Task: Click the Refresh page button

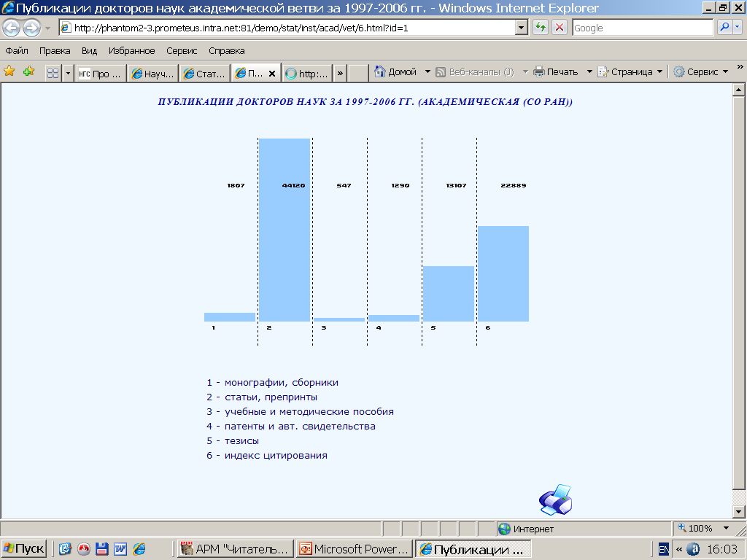Action: tap(541, 28)
